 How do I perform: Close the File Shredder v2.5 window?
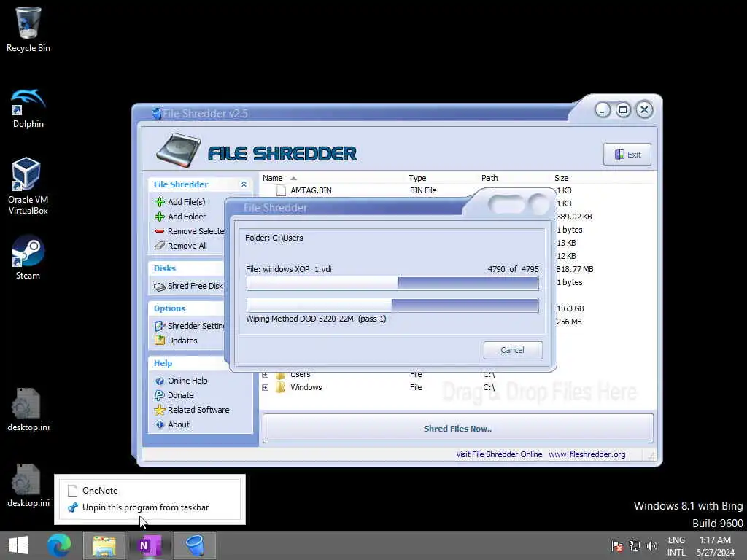[644, 111]
